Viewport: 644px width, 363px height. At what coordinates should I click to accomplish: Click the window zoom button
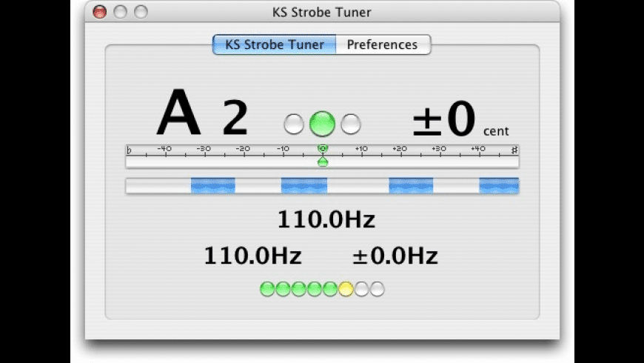click(x=141, y=12)
